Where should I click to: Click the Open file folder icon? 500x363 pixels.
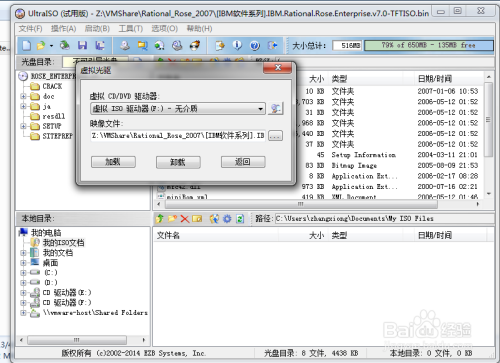coord(41,45)
